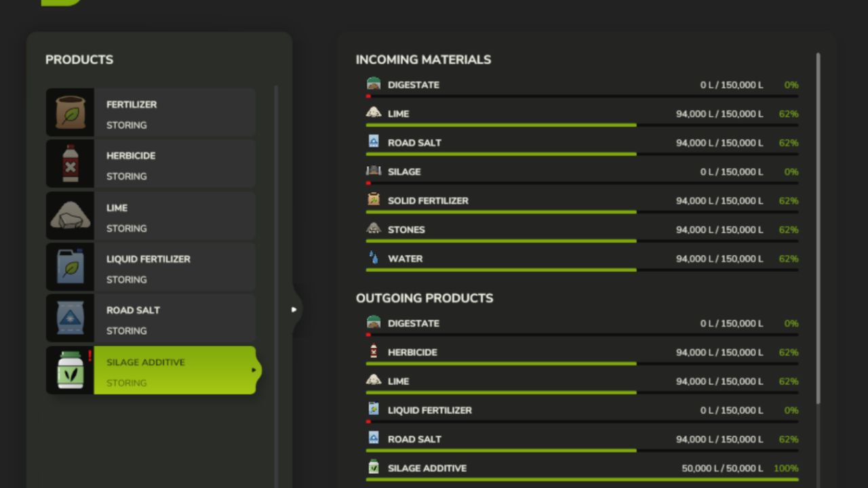This screenshot has height=488, width=868.
Task: Click the Silage icon in Incoming Materials
Action: (373, 171)
